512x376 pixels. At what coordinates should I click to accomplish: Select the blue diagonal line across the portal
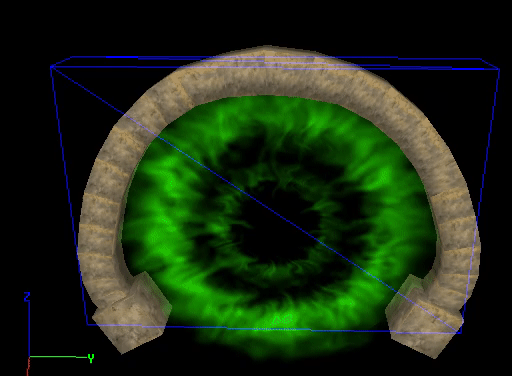[257, 201]
